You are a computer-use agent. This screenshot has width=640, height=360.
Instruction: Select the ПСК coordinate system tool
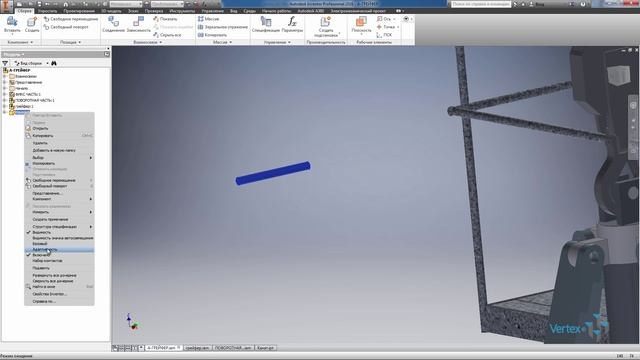point(384,35)
